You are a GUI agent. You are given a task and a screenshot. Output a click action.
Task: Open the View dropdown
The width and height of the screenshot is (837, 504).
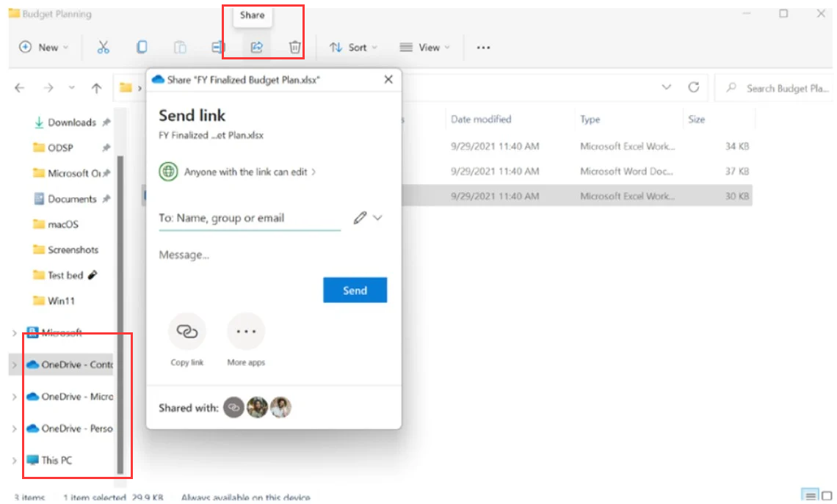click(424, 46)
